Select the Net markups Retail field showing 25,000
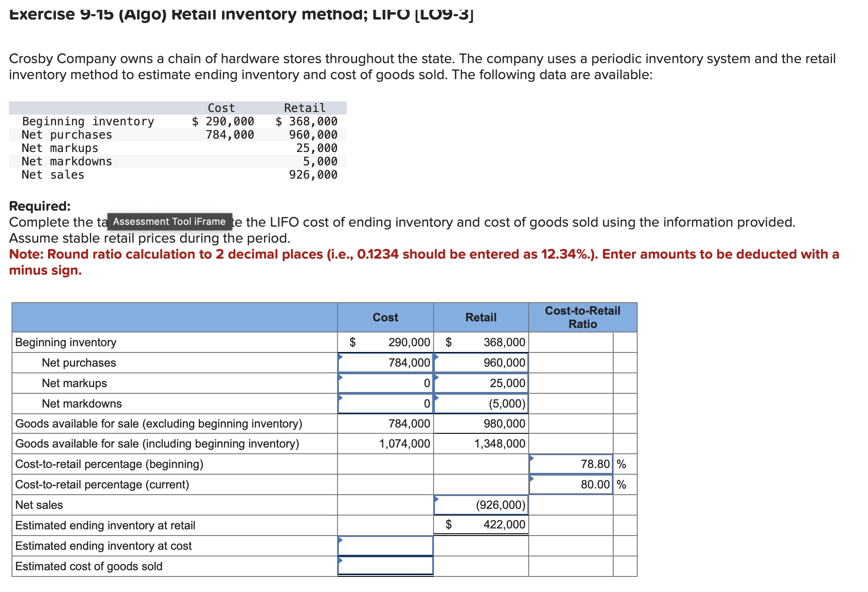The width and height of the screenshot is (868, 592). coord(480,383)
